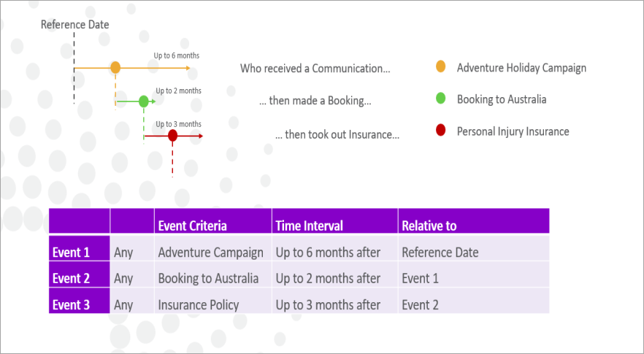Select the Event 2 row header
Image resolution: width=644 pixels, height=354 pixels.
[80, 274]
